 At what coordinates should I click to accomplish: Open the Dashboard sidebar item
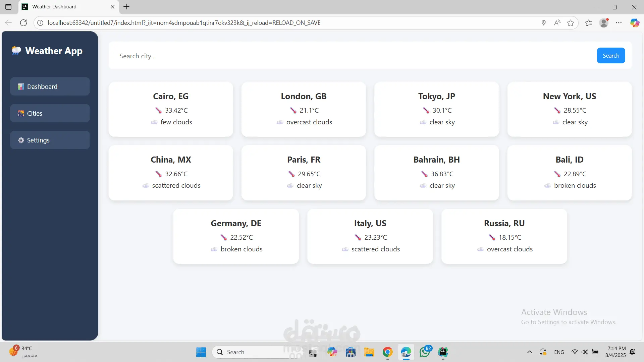point(50,86)
